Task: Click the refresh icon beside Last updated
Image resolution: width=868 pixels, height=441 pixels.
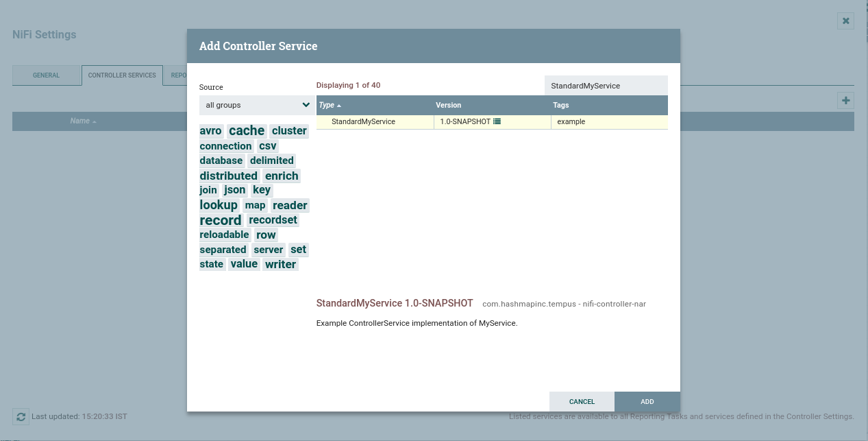Action: [x=21, y=416]
